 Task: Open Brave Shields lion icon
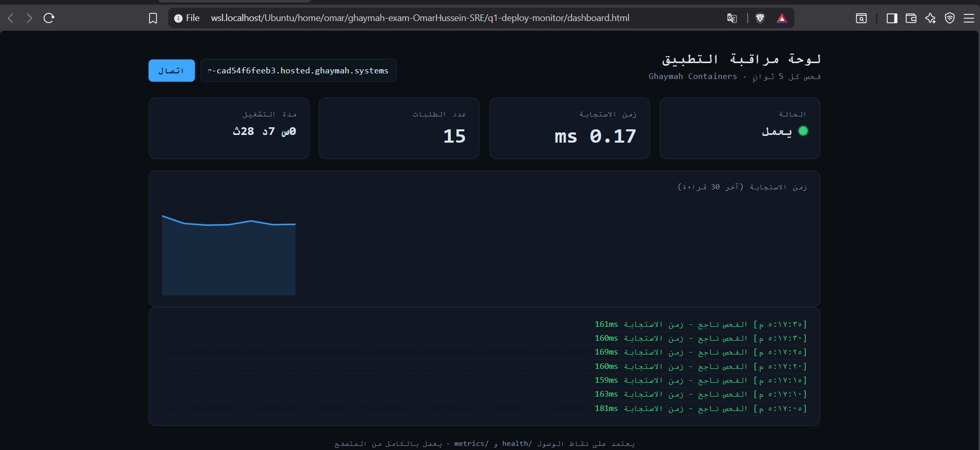[x=760, y=18]
